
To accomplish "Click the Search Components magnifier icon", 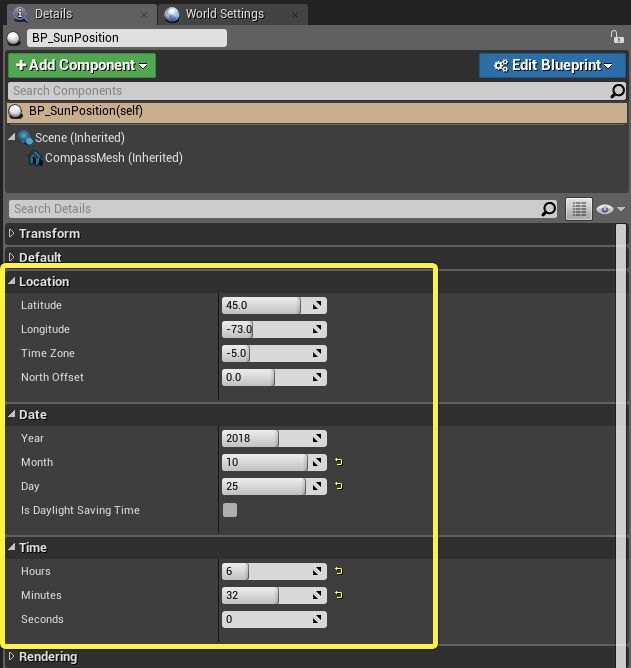I will (617, 91).
